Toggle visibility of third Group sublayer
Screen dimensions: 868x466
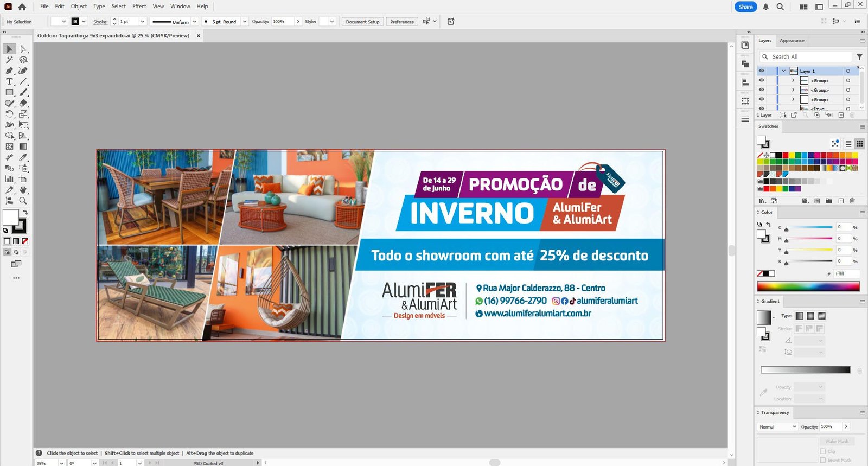click(762, 99)
